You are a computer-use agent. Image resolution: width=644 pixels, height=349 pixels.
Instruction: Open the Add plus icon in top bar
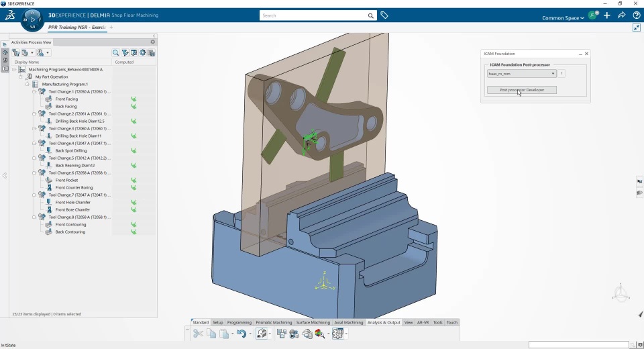607,15
